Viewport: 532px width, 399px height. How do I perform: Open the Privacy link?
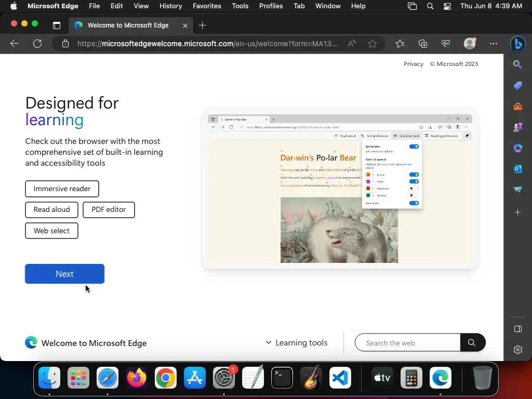413,64
